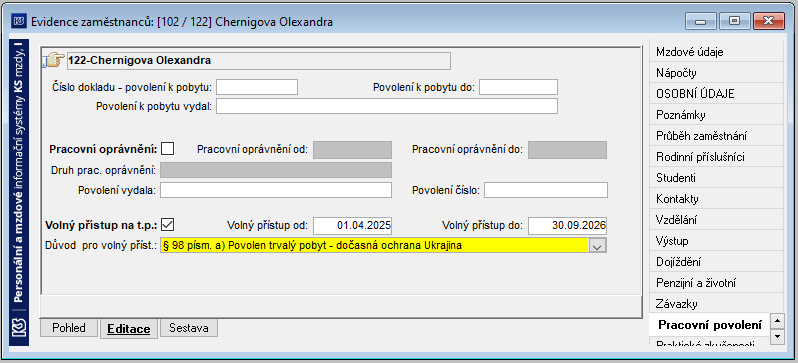
Task: Maximize the Evidence zaměstnanců window
Action: (734, 21)
